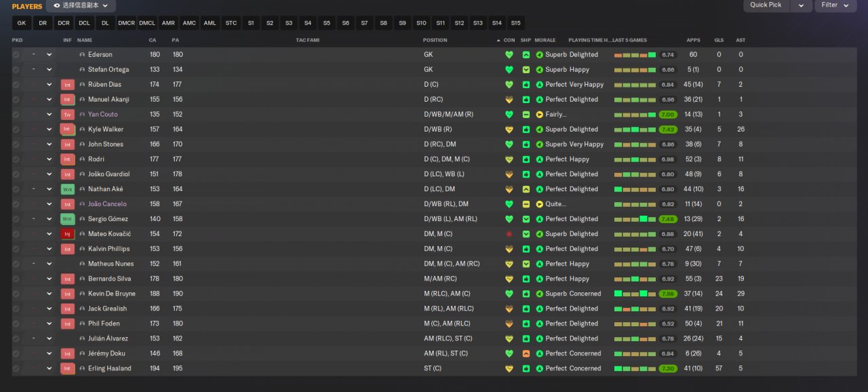Click Ederson's green condition heart icon
The height and width of the screenshot is (392, 868).
coord(509,55)
